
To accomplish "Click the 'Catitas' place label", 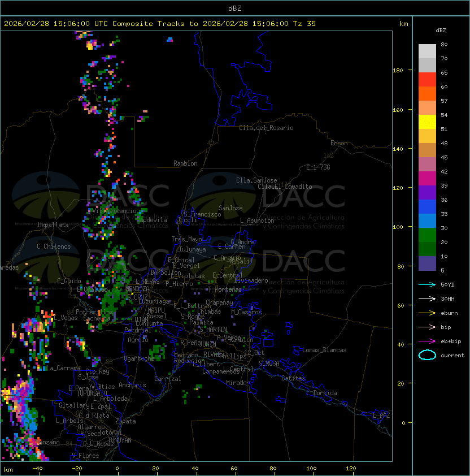I will point(293,378).
